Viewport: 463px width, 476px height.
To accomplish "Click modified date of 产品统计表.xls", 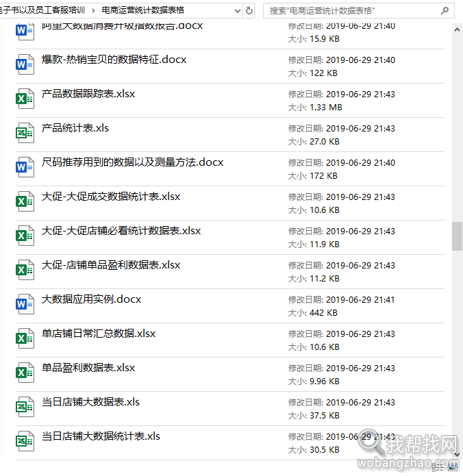I will click(360, 129).
